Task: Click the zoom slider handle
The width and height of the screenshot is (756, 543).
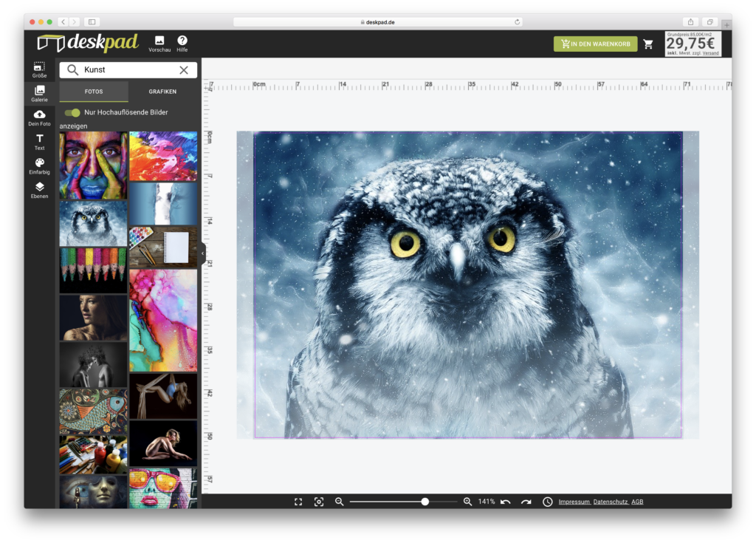Action: pyautogui.click(x=425, y=502)
